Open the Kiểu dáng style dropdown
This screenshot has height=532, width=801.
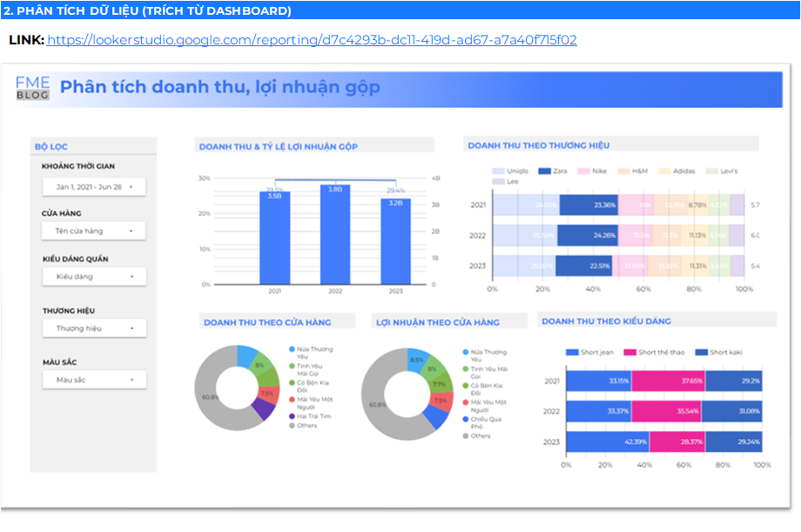tap(93, 276)
